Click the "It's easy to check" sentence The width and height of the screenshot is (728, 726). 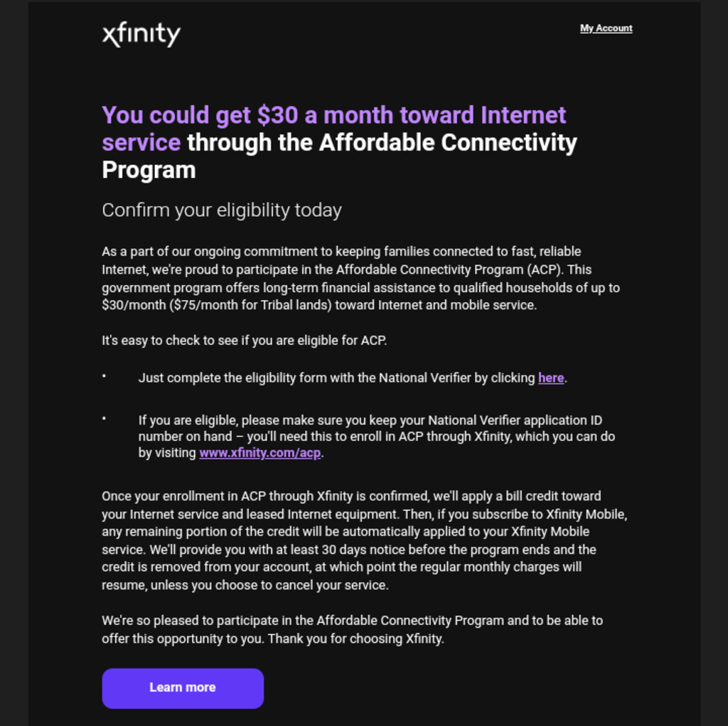pos(244,341)
